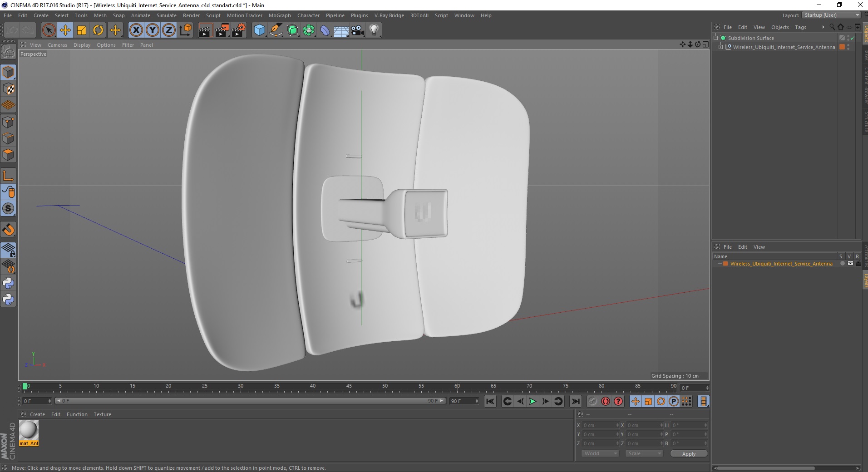Toggle Subdivision Surface visibility dots
868x472 pixels.
click(848, 38)
